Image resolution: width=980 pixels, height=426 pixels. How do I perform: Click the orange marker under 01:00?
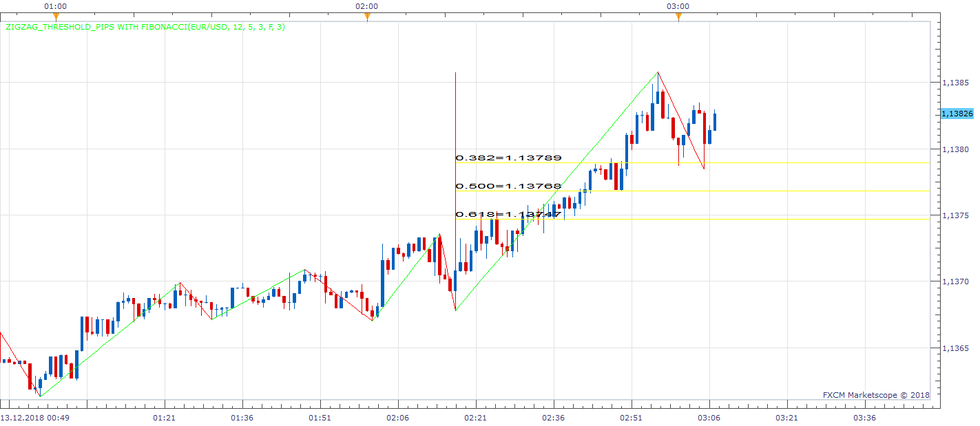click(56, 16)
